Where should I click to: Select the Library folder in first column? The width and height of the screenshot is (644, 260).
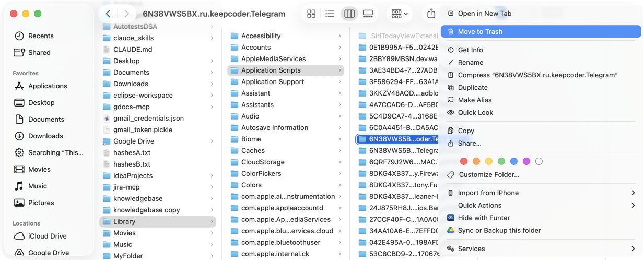158,222
